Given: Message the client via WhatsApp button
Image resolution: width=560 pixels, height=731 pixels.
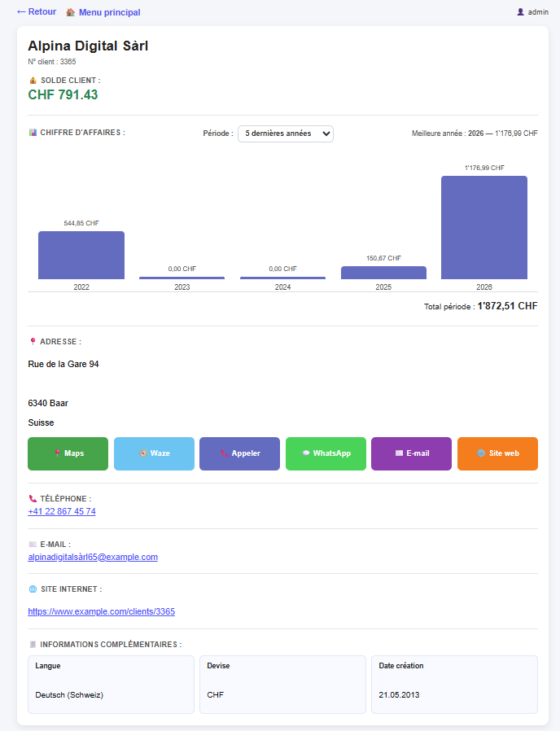Looking at the screenshot, I should point(326,453).
